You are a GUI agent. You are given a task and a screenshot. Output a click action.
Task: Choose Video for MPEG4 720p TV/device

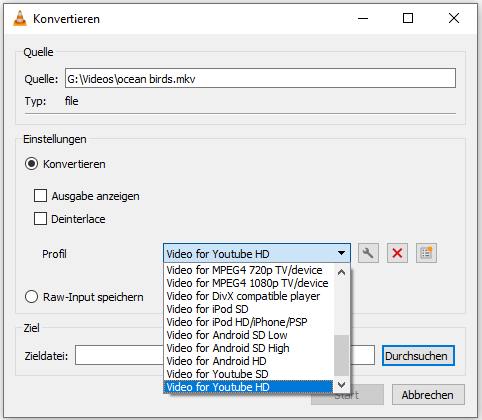click(x=248, y=270)
